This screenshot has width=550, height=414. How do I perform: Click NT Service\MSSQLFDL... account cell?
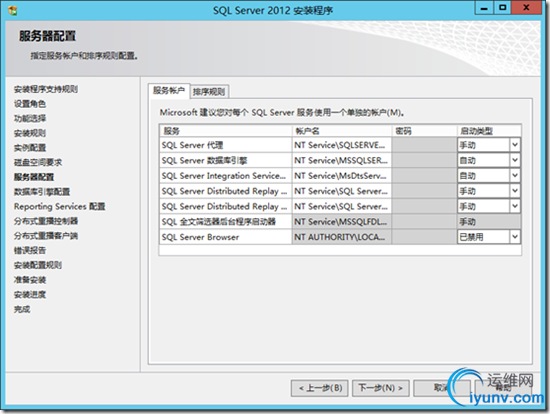pyautogui.click(x=342, y=222)
